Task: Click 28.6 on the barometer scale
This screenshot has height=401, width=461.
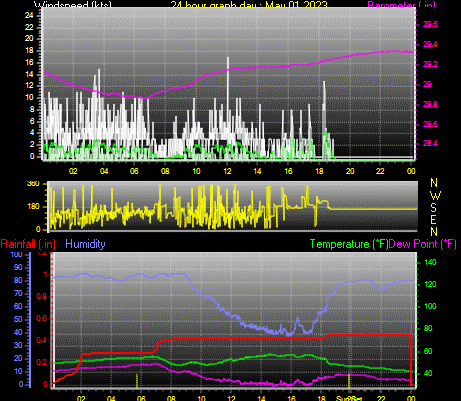Action: click(x=430, y=124)
